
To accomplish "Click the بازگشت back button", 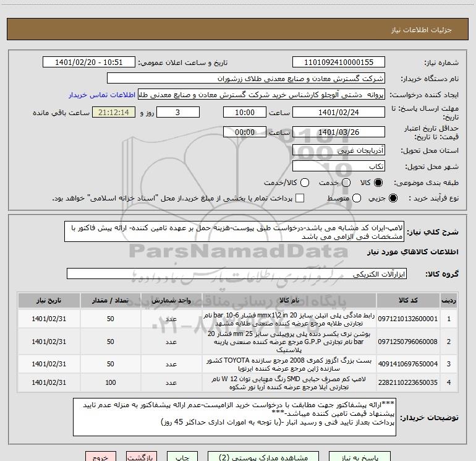I will 142,457.
